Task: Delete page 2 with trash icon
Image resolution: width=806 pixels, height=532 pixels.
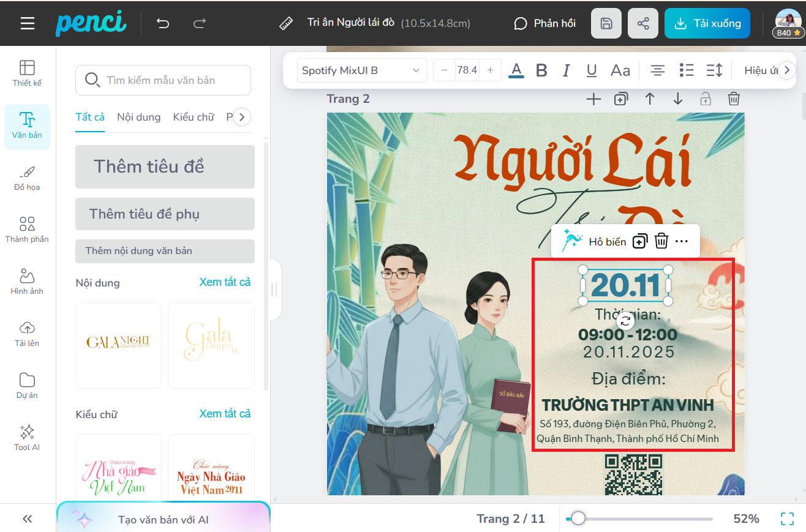Action: pos(734,99)
